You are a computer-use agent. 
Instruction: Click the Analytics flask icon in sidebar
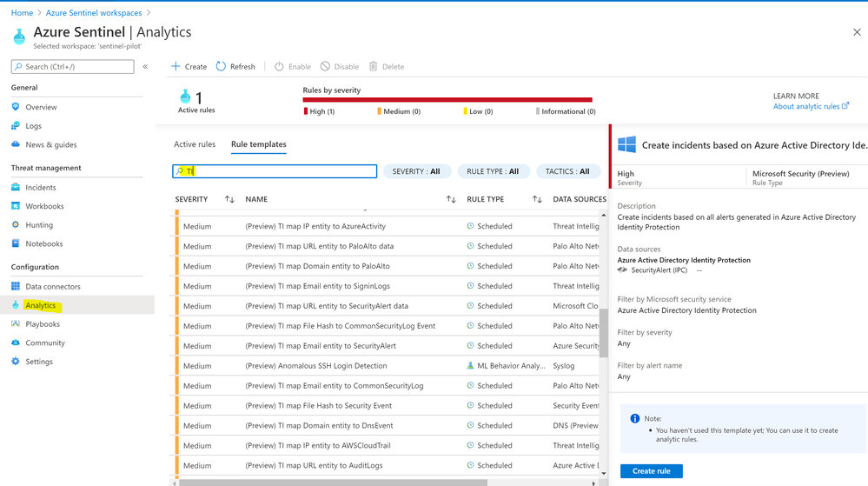tap(16, 305)
